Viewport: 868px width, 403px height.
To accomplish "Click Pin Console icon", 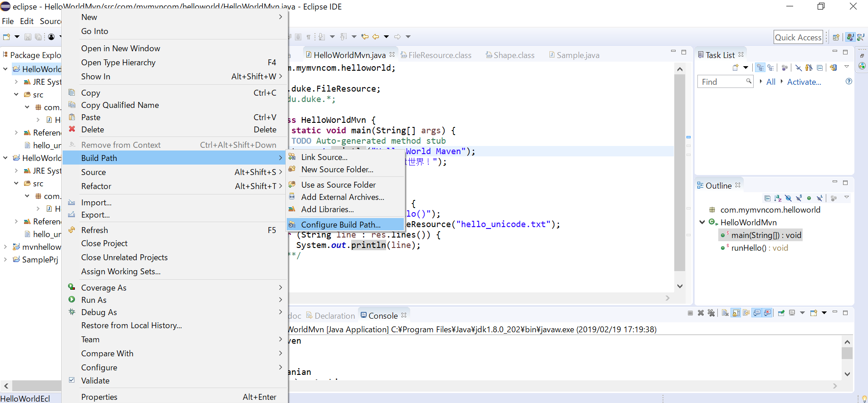I will pos(781,313).
